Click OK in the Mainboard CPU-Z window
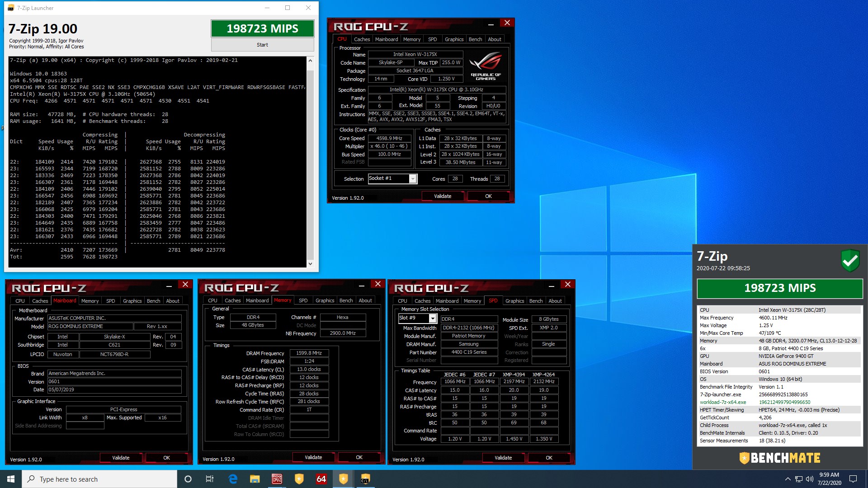 (166, 458)
